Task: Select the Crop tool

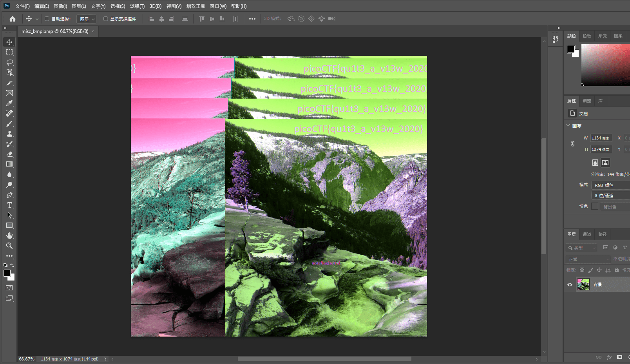Action: click(x=9, y=83)
